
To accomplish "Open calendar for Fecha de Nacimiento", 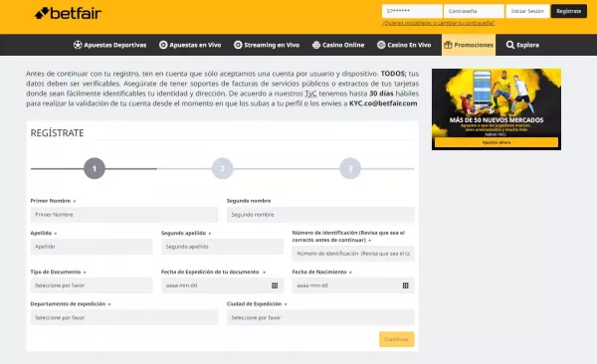I will point(406,285).
